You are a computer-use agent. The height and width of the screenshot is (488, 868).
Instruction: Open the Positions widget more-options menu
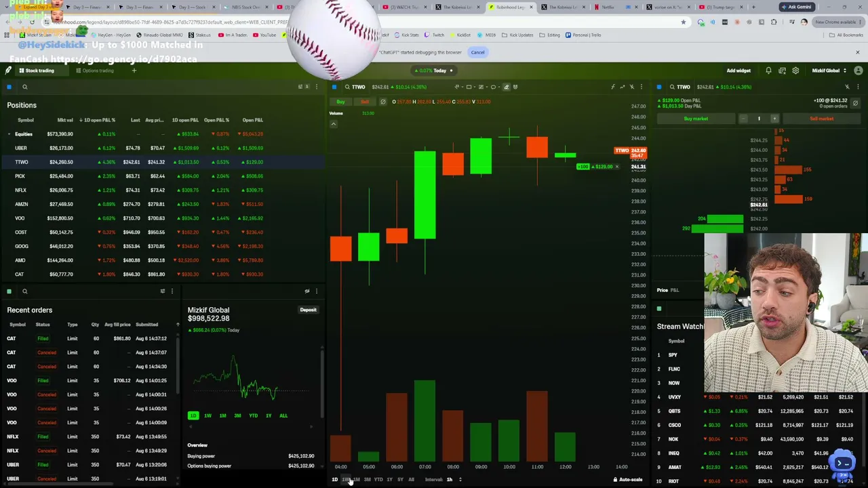point(316,87)
